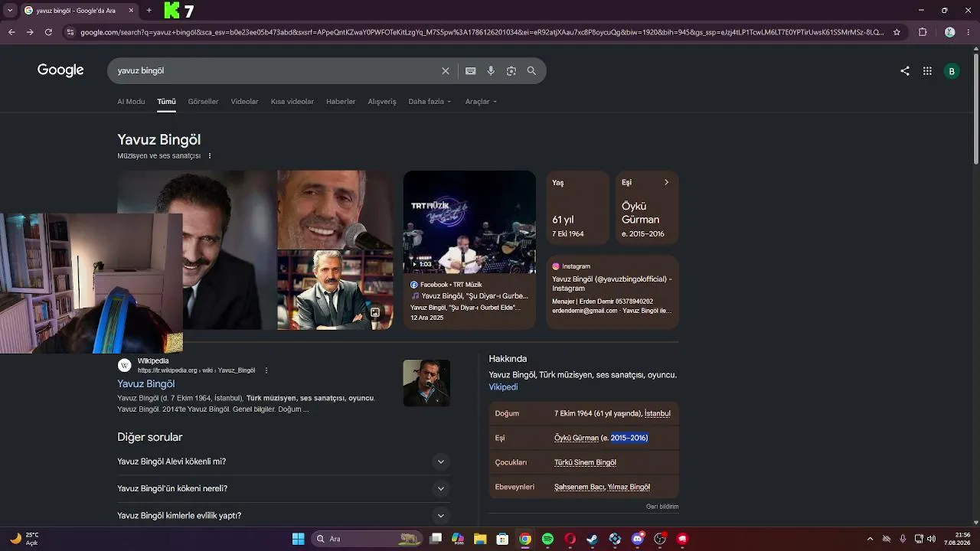Show hidden system tray icons
Image resolution: width=980 pixels, height=551 pixels.
(x=870, y=539)
